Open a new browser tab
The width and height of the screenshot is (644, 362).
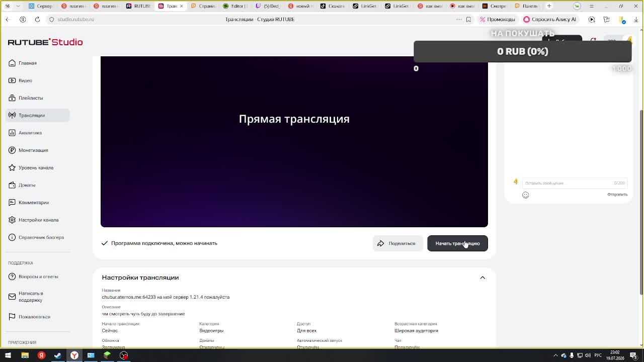tap(549, 6)
